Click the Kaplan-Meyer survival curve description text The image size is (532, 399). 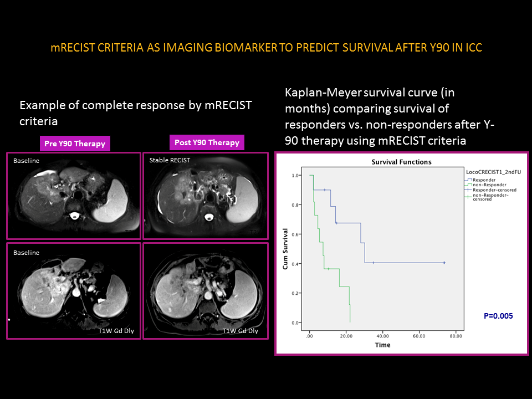point(390,116)
